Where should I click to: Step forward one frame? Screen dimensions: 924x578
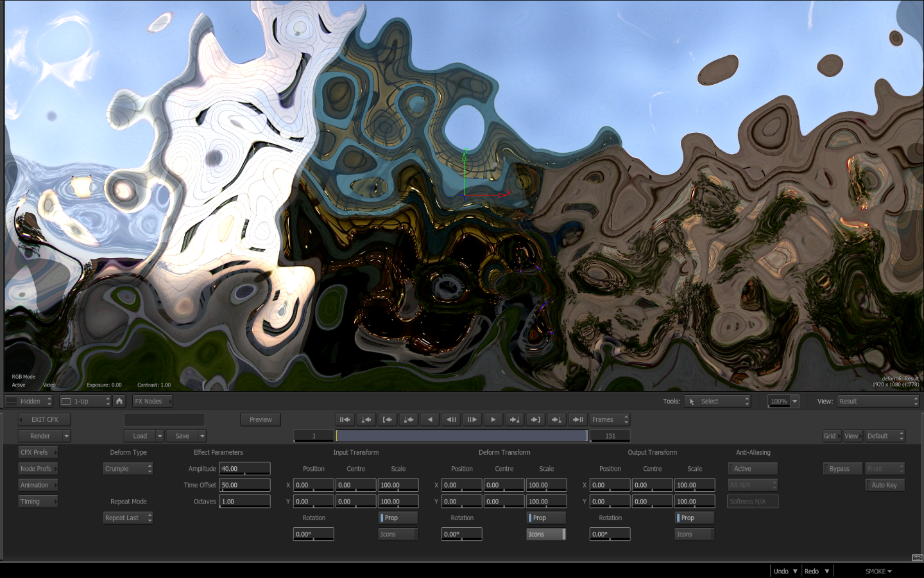pyautogui.click(x=472, y=420)
